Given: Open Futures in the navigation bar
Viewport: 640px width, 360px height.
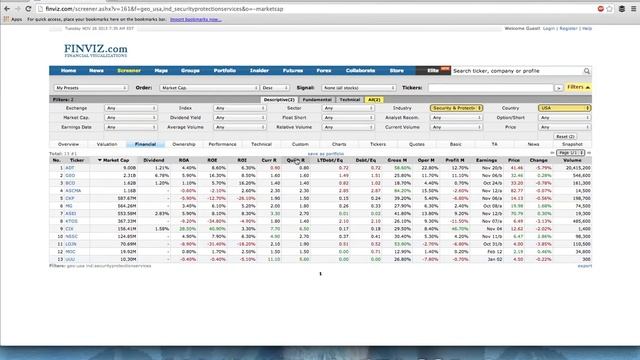Looking at the screenshot, I should coord(293,71).
